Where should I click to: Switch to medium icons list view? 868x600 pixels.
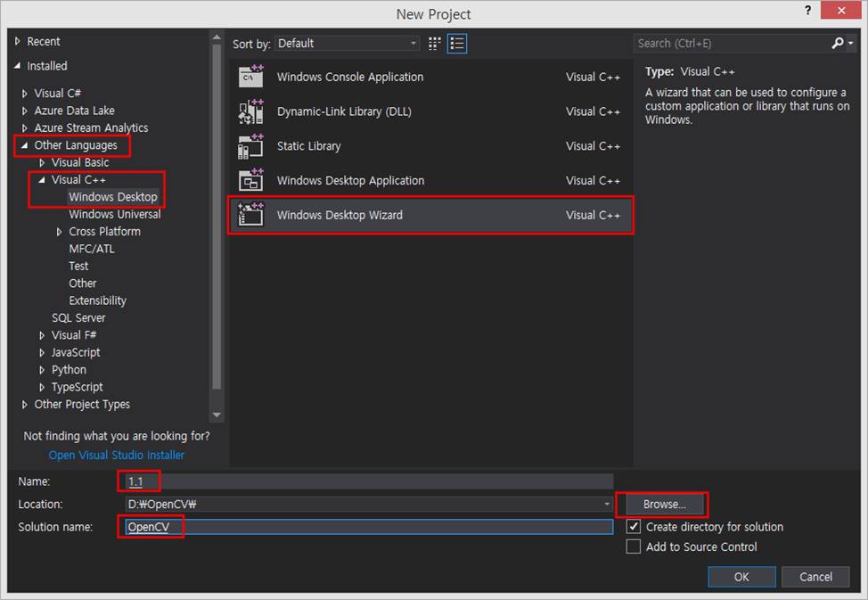(x=457, y=43)
